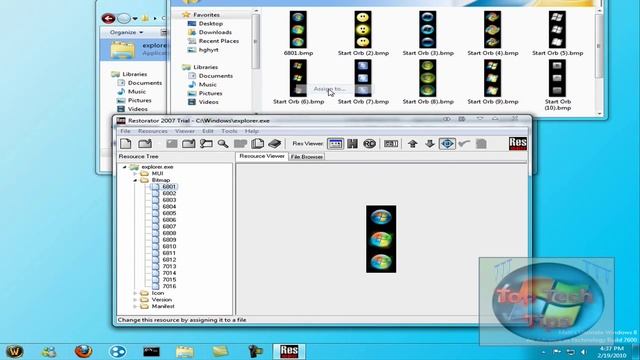Expand the Icon folder in Resource Tree

pos(135,293)
